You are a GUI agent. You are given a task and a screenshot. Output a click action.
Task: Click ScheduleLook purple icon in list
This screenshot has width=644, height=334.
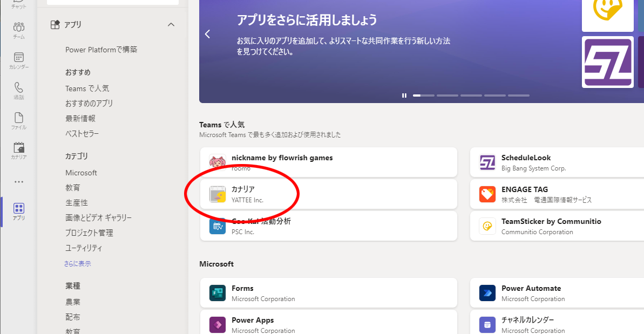(x=487, y=162)
